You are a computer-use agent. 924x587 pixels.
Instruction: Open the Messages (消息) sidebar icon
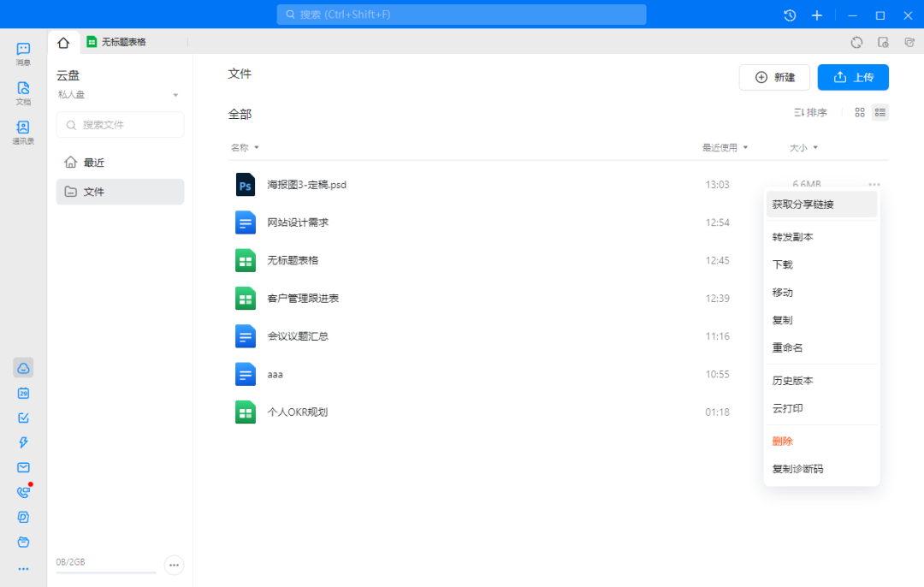tap(23, 54)
